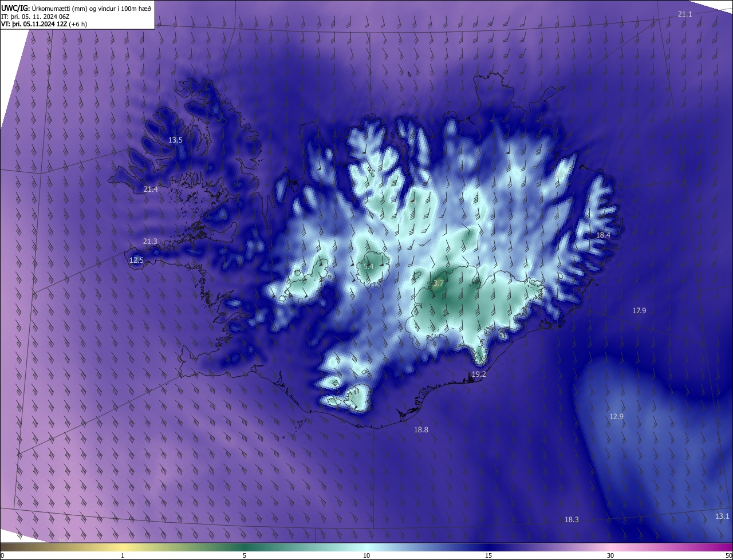The width and height of the screenshot is (733, 560).
Task: Click the colorbar tick label 50
Action: point(728,555)
